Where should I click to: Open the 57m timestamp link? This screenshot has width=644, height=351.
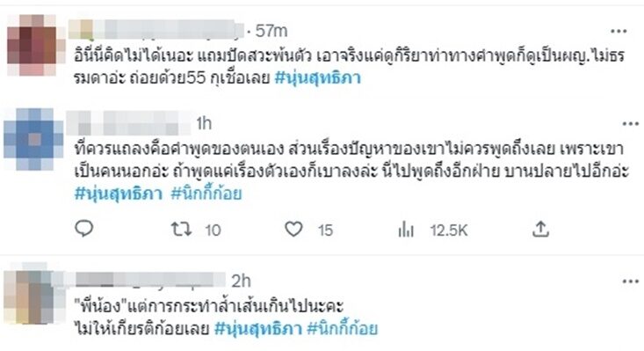coord(271,31)
